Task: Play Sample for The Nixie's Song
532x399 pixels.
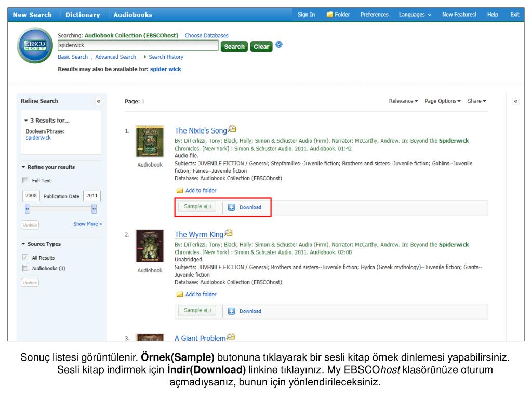Action: point(197,206)
